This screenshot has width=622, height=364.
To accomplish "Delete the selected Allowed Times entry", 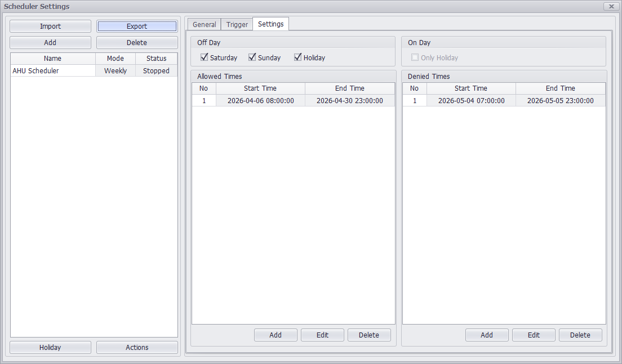I will (369, 335).
